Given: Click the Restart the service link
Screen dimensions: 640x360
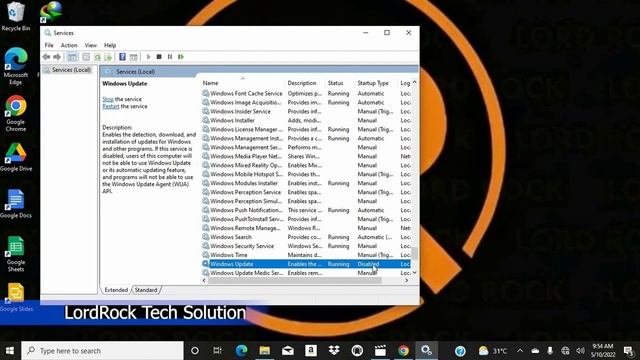Looking at the screenshot, I should [111, 106].
